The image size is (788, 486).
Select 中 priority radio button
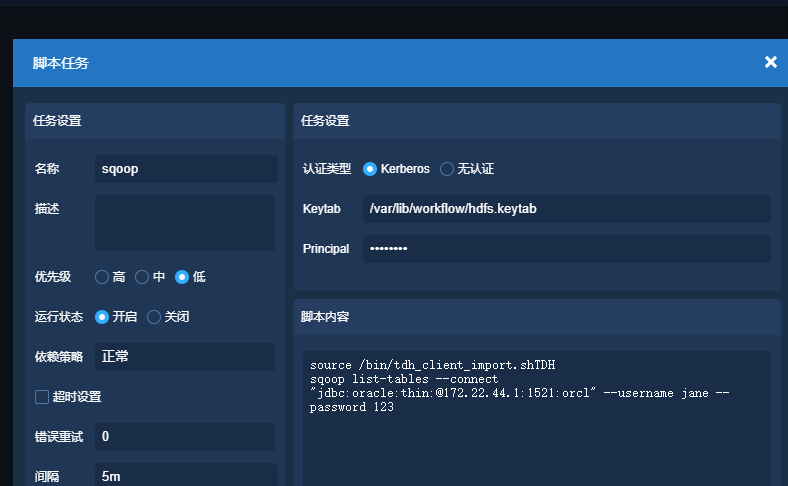pyautogui.click(x=142, y=277)
